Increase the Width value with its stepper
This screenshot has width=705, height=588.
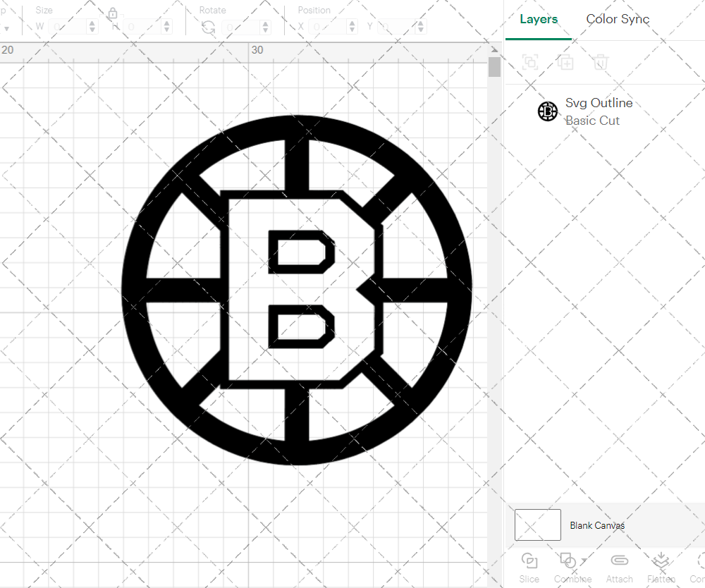pyautogui.click(x=92, y=23)
